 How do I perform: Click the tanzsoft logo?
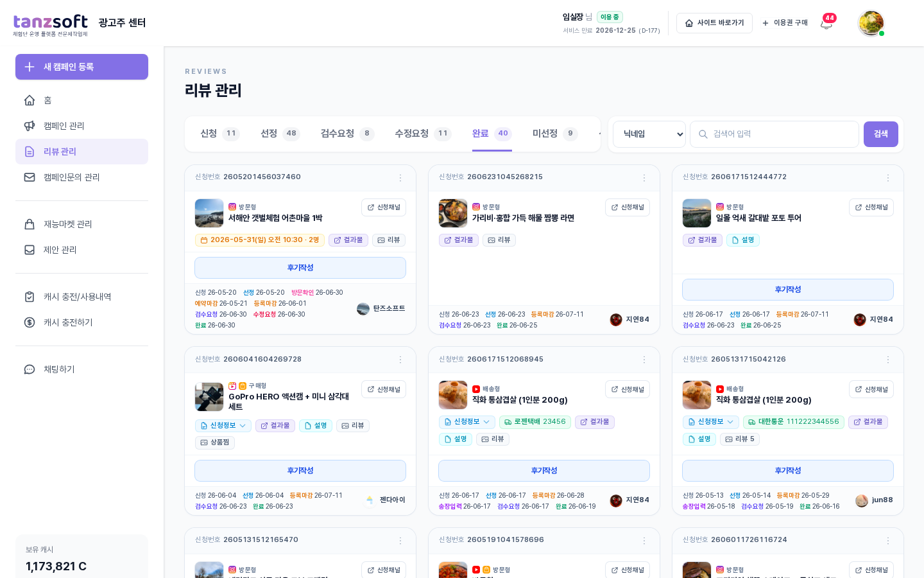coord(51,24)
